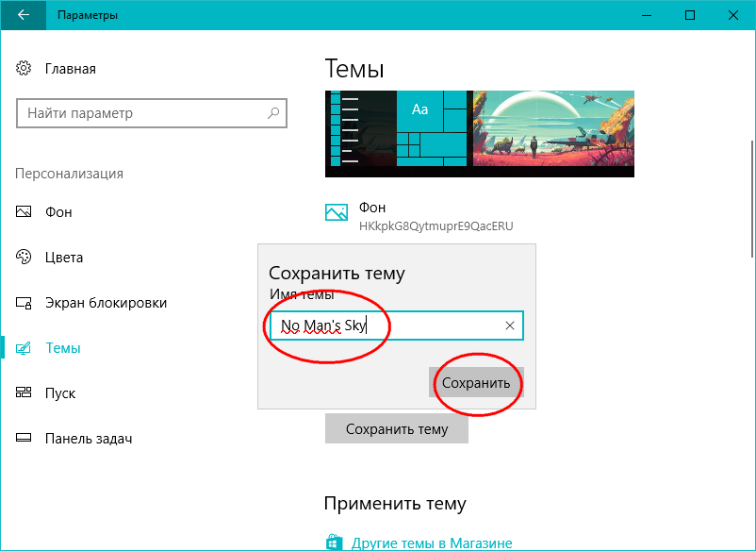756x551 pixels.
Task: Minimize the Параметры window
Action: click(647, 15)
